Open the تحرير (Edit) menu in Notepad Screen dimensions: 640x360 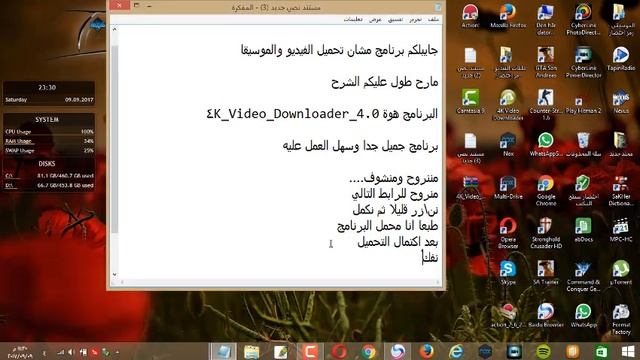coord(416,19)
